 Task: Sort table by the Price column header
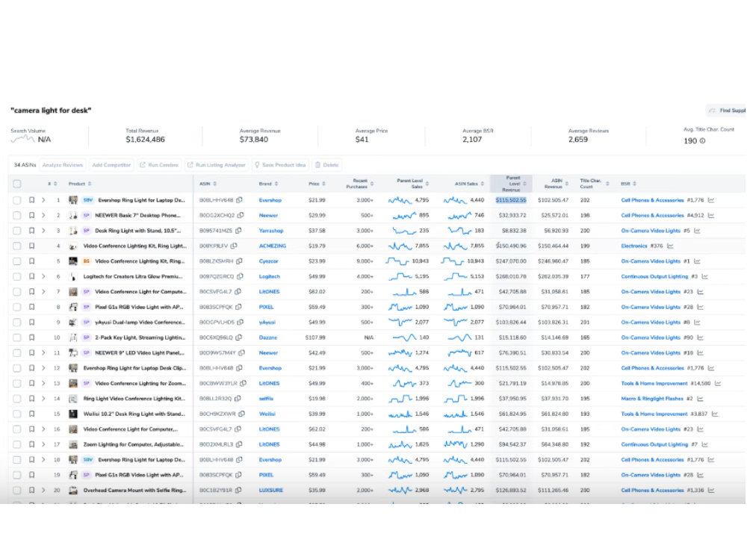click(x=317, y=184)
